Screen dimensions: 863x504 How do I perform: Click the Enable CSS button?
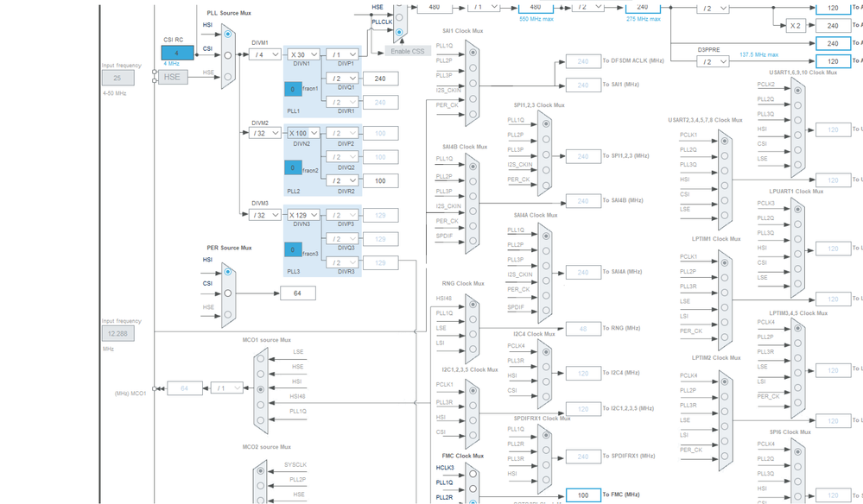pos(407,51)
